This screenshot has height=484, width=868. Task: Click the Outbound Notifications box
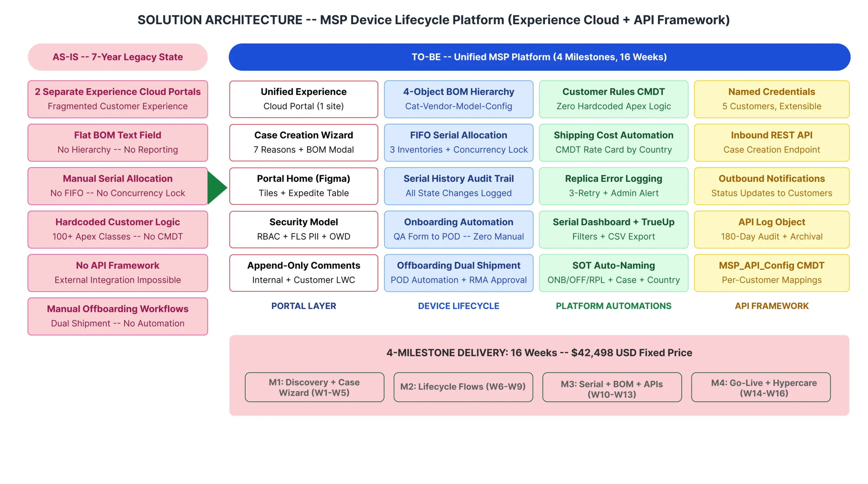771,186
